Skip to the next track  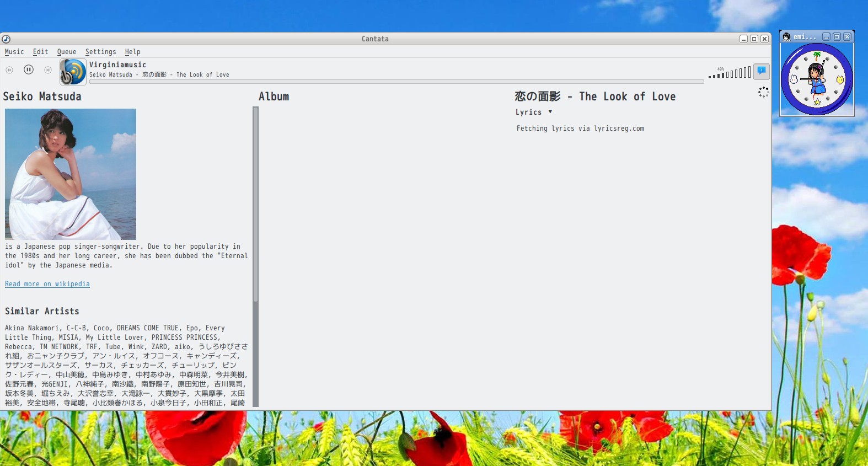[48, 70]
